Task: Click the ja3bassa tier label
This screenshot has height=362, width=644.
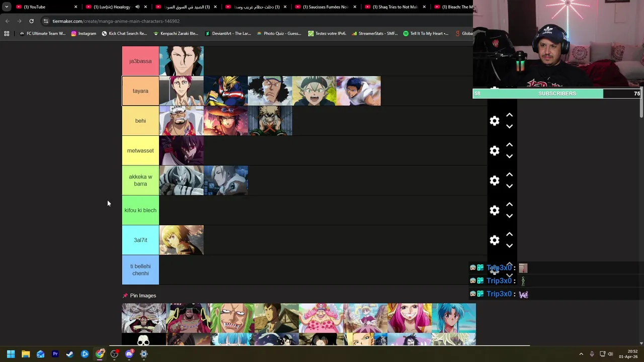Action: click(x=140, y=61)
